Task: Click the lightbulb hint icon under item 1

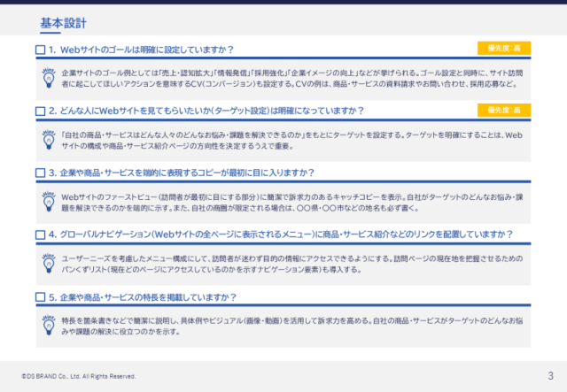Action: (x=49, y=78)
